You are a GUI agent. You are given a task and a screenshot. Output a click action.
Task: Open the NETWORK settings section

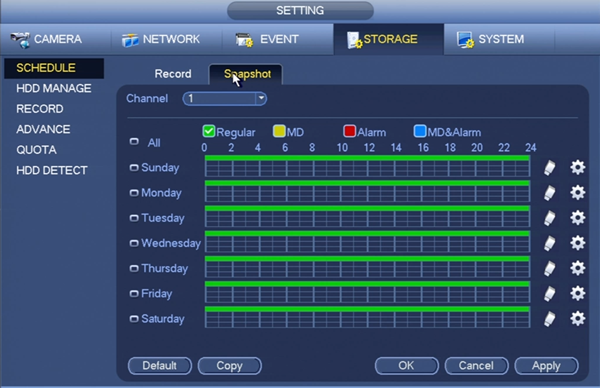pos(160,39)
